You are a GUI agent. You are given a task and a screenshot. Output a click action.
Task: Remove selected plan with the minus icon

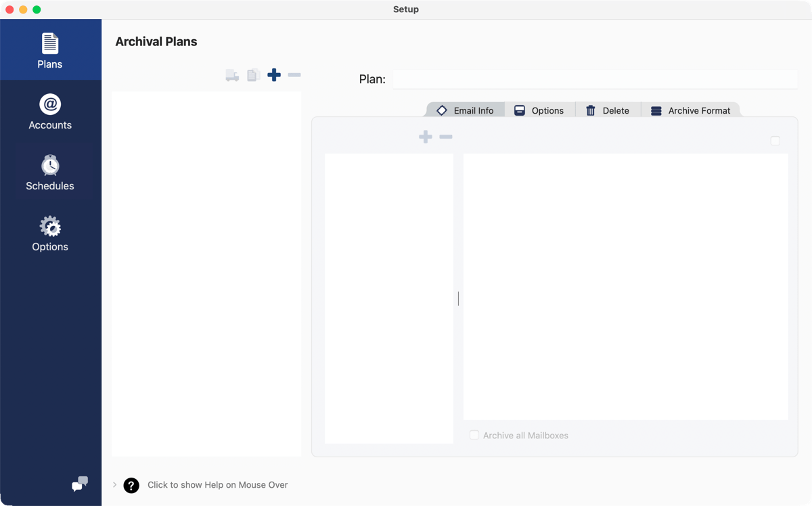[294, 75]
